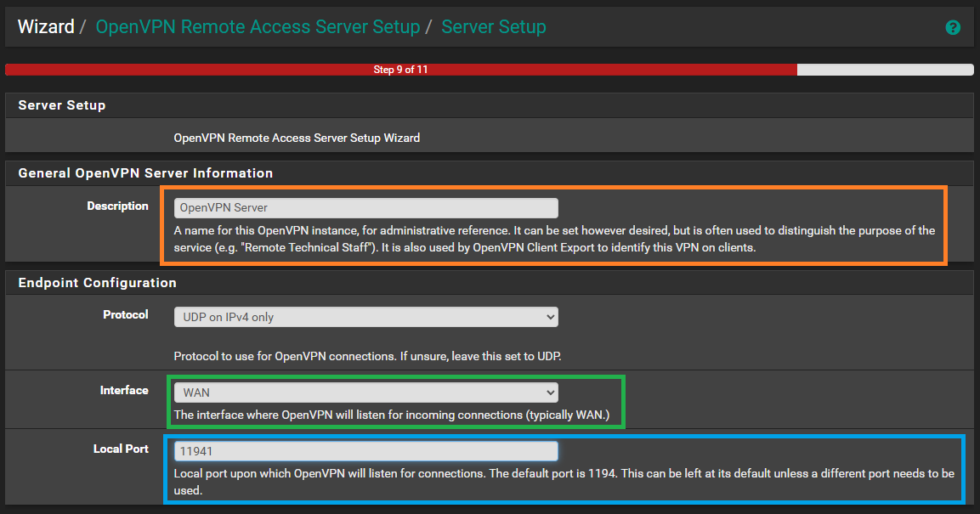The height and width of the screenshot is (514, 980).
Task: Click the Local Port input field
Action: (365, 451)
